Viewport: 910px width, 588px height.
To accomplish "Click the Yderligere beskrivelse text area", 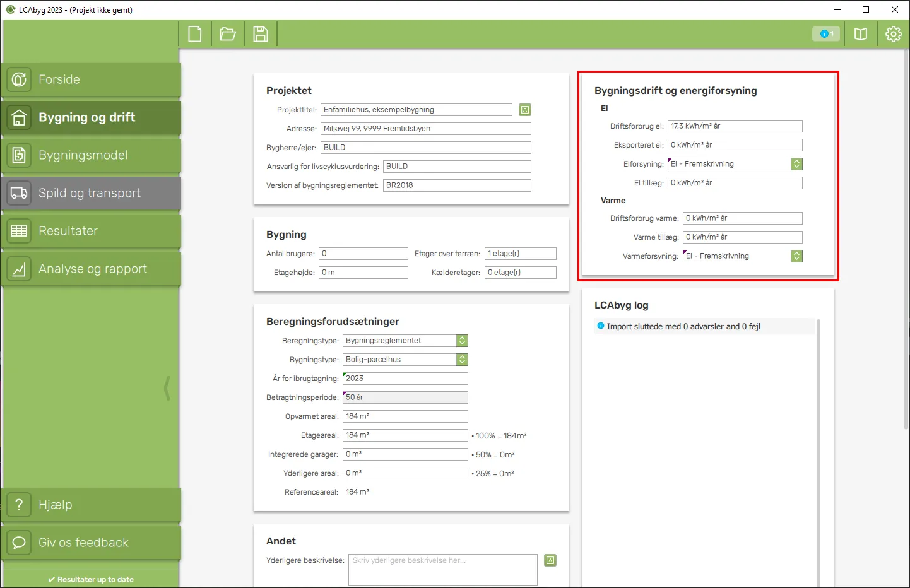I will (x=443, y=570).
